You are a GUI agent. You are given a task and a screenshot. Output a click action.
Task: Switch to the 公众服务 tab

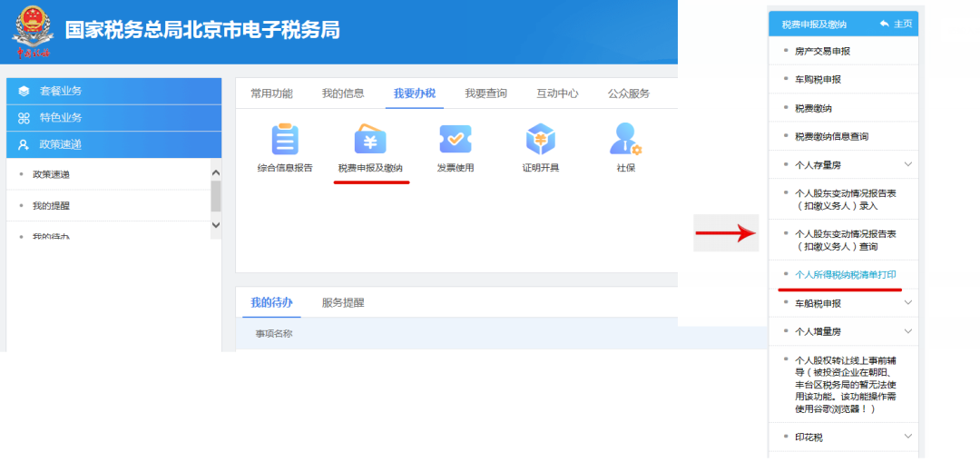(x=629, y=93)
